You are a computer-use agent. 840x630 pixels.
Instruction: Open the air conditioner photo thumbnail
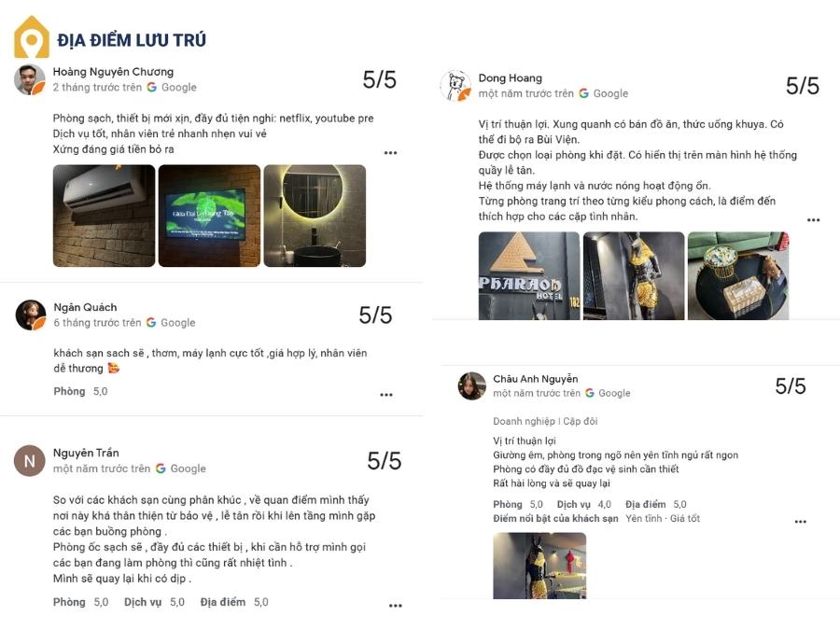[x=104, y=216]
